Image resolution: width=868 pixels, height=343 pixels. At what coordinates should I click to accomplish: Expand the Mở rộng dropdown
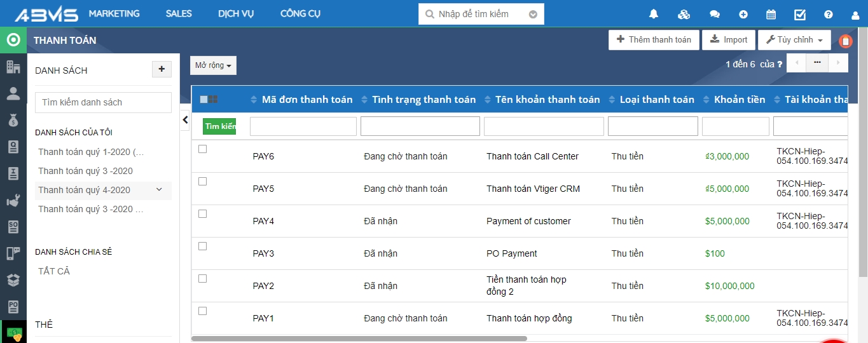coord(213,65)
